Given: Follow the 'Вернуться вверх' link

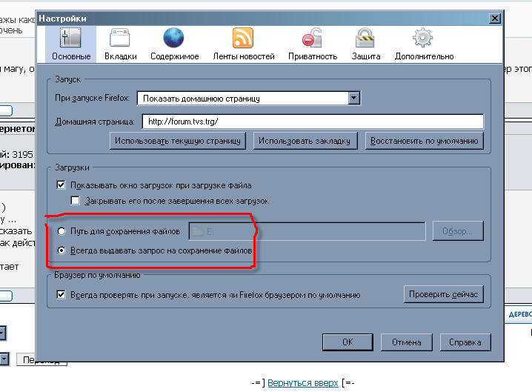Looking at the screenshot, I should (303, 383).
